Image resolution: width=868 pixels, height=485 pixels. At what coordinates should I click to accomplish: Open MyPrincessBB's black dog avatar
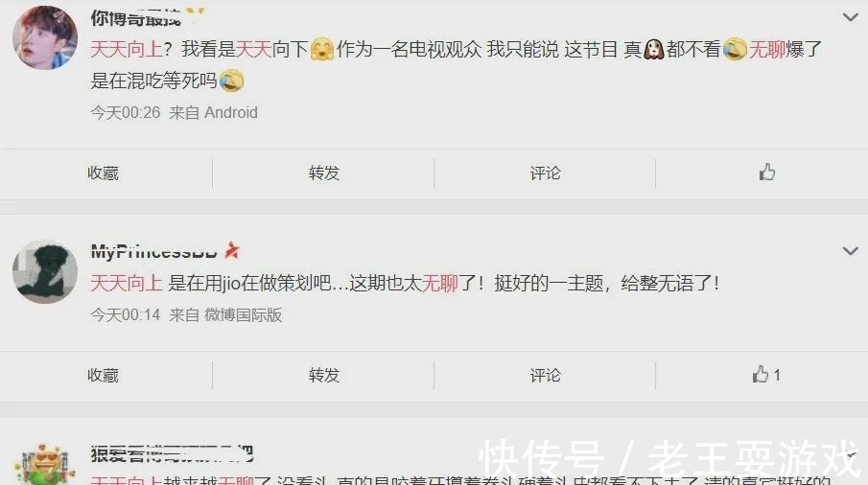point(45,271)
